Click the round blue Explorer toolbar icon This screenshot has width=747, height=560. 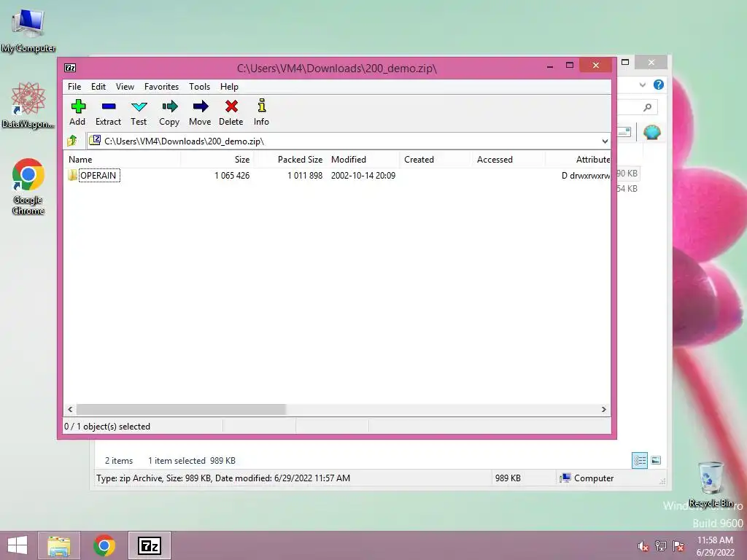point(651,132)
